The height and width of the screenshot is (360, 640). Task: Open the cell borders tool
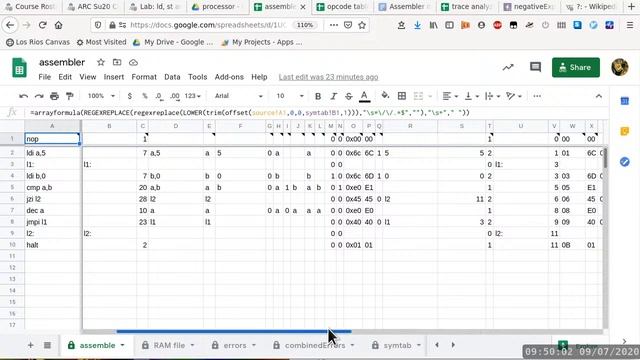pos(402,96)
